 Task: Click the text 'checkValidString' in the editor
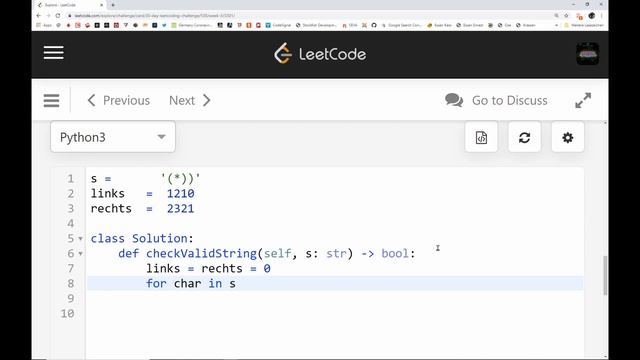pos(201,253)
